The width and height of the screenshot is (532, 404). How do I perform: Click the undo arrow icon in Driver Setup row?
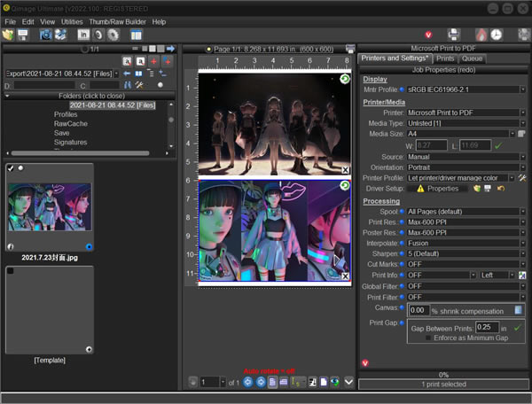501,189
